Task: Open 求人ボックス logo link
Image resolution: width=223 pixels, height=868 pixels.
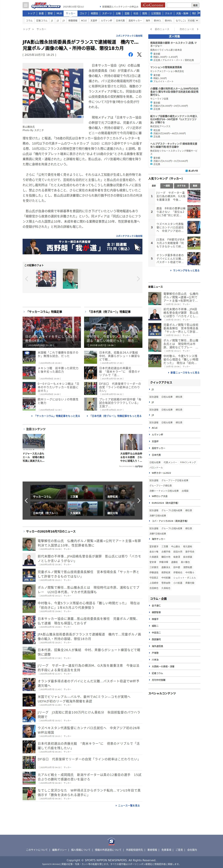Action: pyautogui.click(x=192, y=171)
